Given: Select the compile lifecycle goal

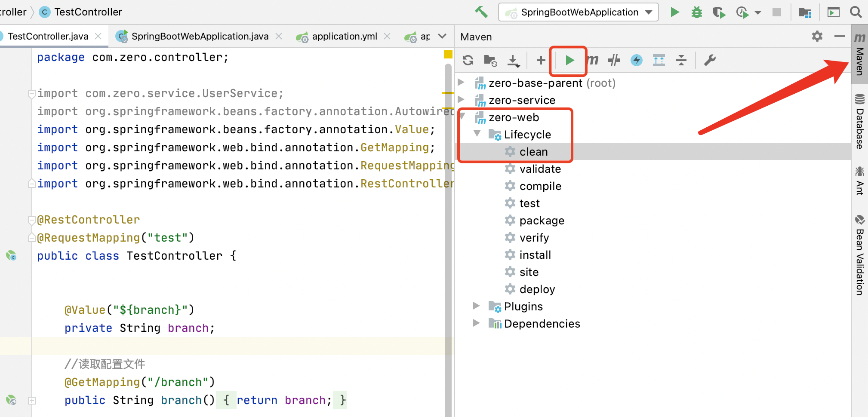Looking at the screenshot, I should (x=540, y=186).
